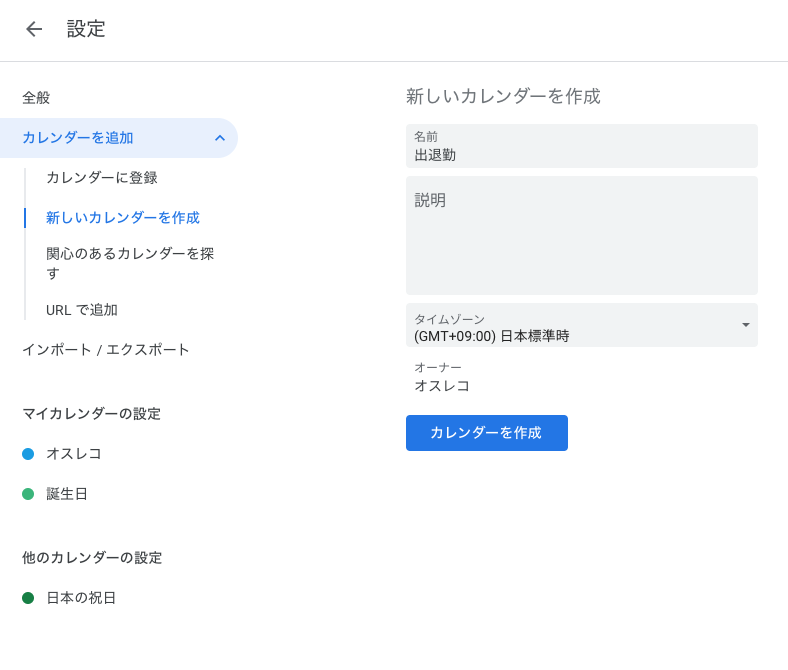This screenshot has height=670, width=788.
Task: Click the green 誕生日 calendar color dot
Action: pos(28,494)
